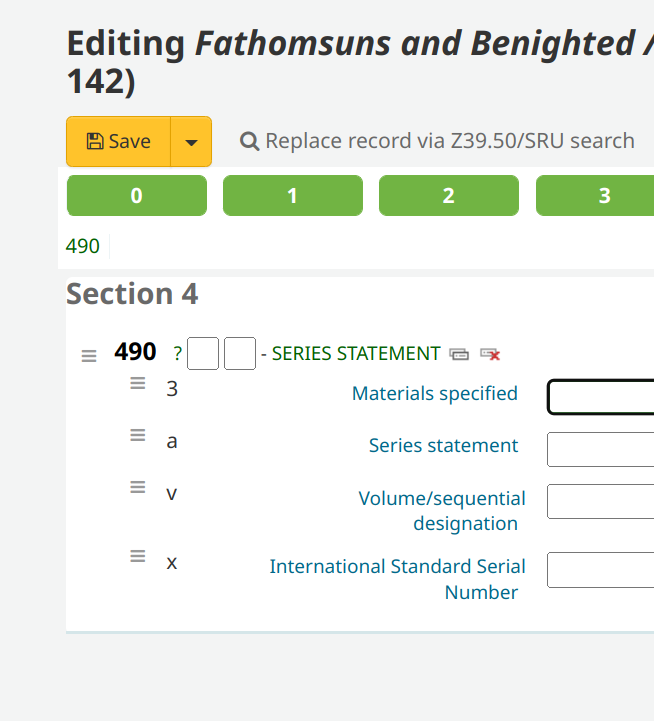The image size is (654, 721).
Task: Click the question mark help link for 490
Action: pyautogui.click(x=177, y=354)
